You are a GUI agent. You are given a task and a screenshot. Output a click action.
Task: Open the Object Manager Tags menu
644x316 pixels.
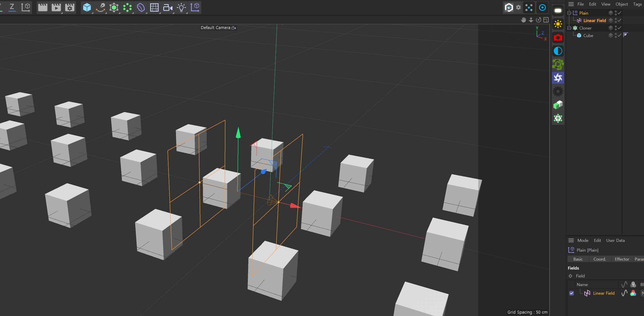pos(637,4)
